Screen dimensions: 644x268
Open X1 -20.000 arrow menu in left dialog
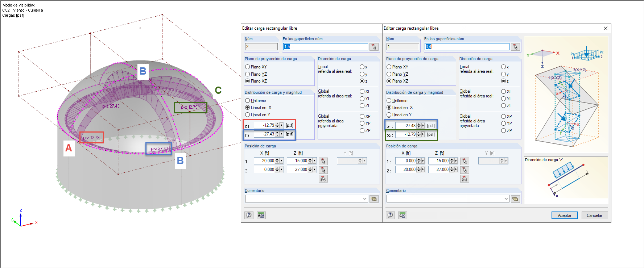pyautogui.click(x=281, y=161)
